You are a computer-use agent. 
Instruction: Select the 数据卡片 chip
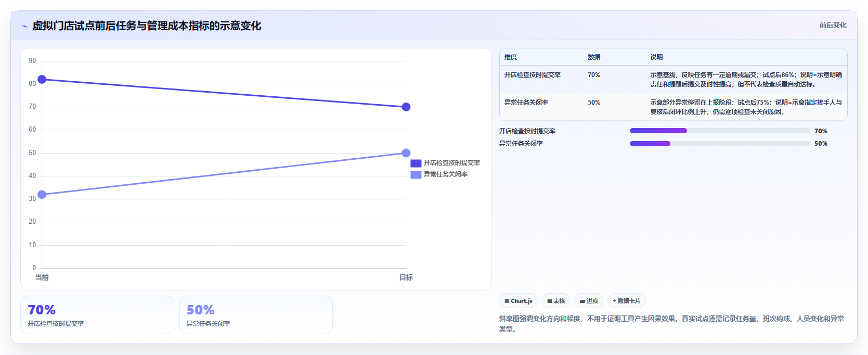(627, 301)
